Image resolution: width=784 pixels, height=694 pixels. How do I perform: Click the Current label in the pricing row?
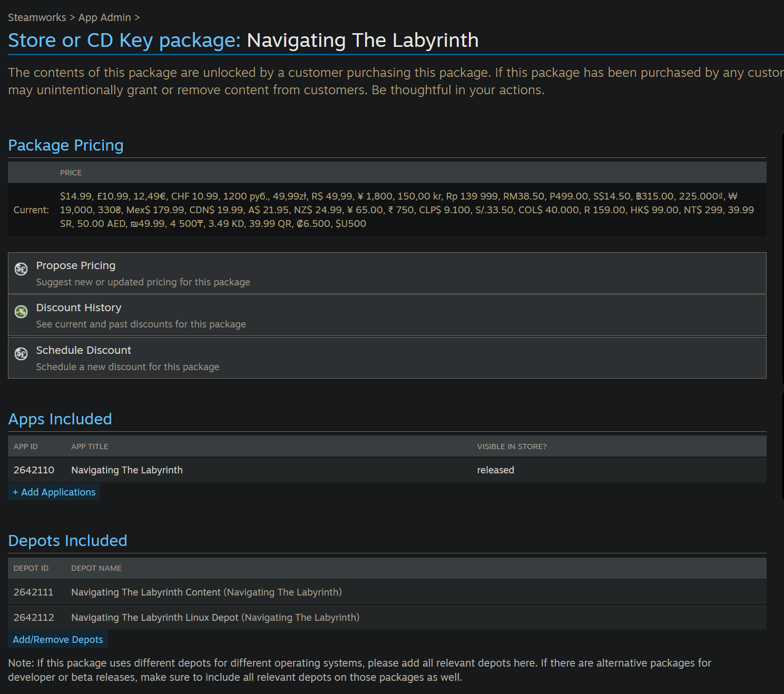31,210
